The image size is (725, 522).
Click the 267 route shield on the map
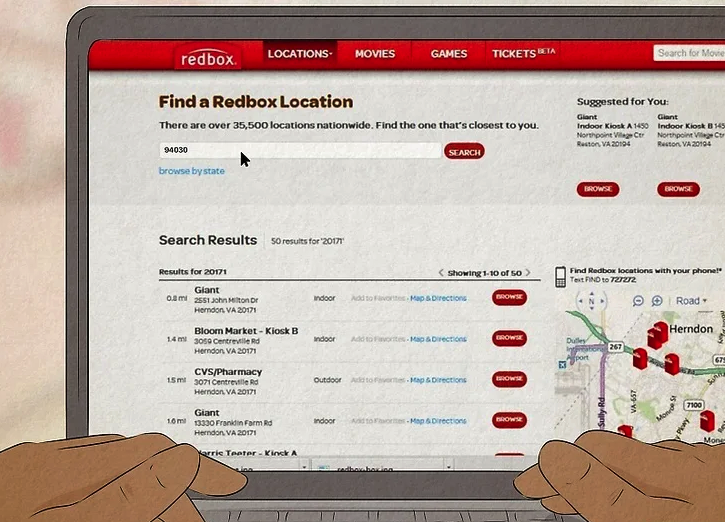coord(615,347)
